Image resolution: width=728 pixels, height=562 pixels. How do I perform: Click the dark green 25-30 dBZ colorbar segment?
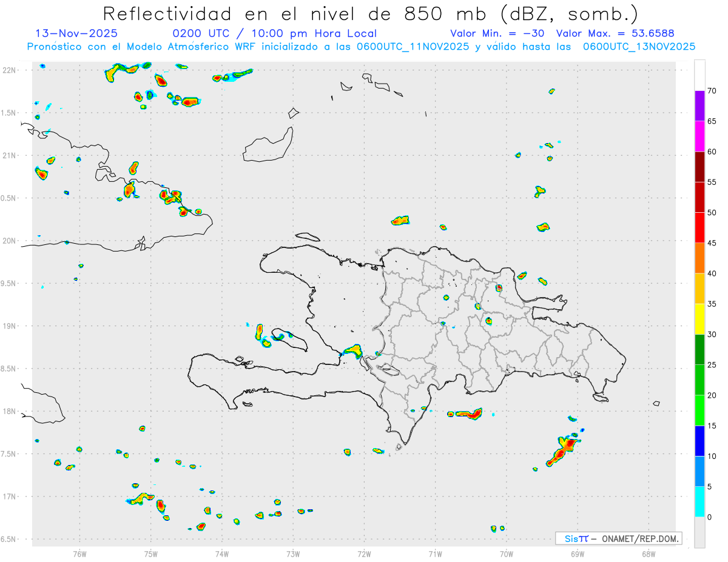[699, 350]
